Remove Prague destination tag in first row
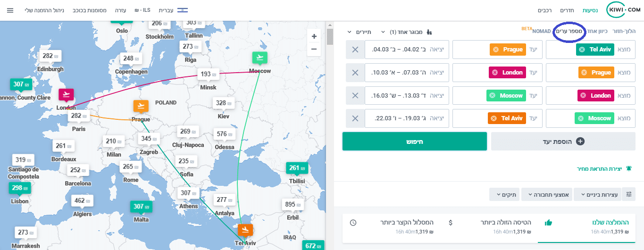This screenshot has width=644, height=250. tap(495, 50)
